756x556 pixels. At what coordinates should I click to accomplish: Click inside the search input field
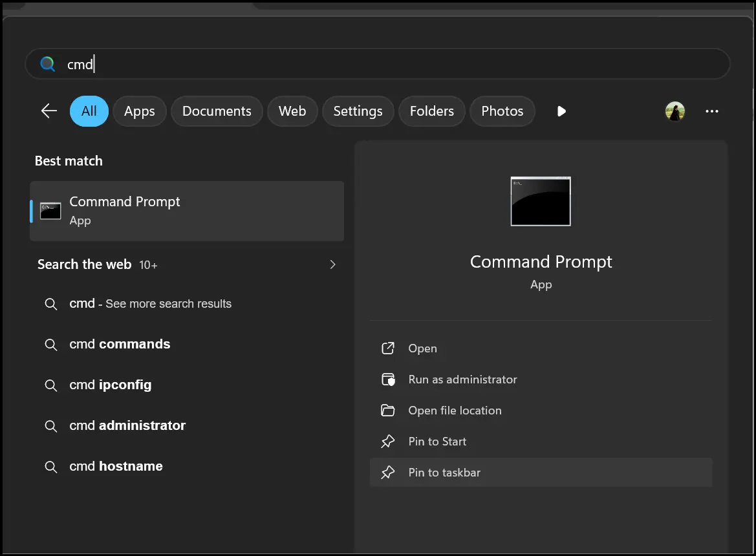coord(259,64)
